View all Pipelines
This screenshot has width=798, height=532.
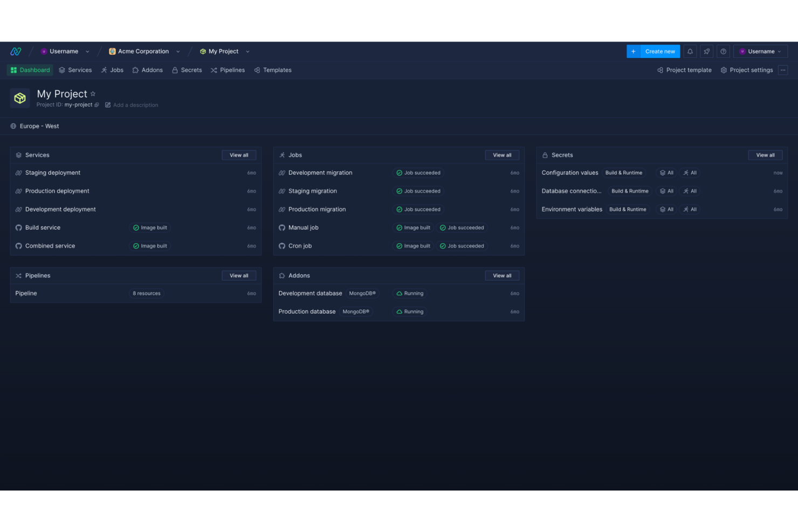(x=239, y=275)
